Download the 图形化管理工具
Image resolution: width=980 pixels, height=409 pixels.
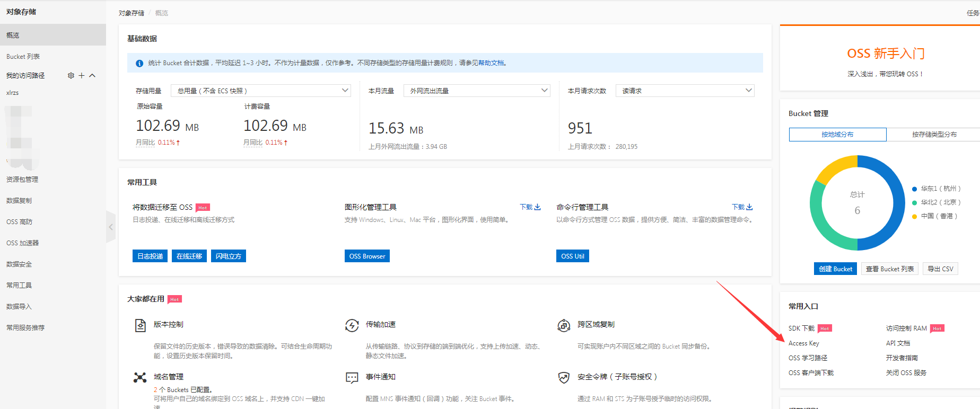pos(530,207)
